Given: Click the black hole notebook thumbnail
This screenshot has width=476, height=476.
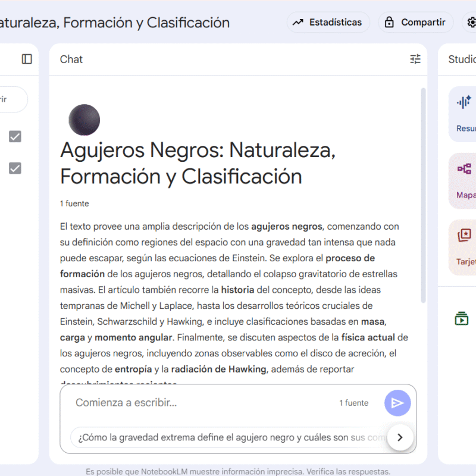Looking at the screenshot, I should 84,120.
